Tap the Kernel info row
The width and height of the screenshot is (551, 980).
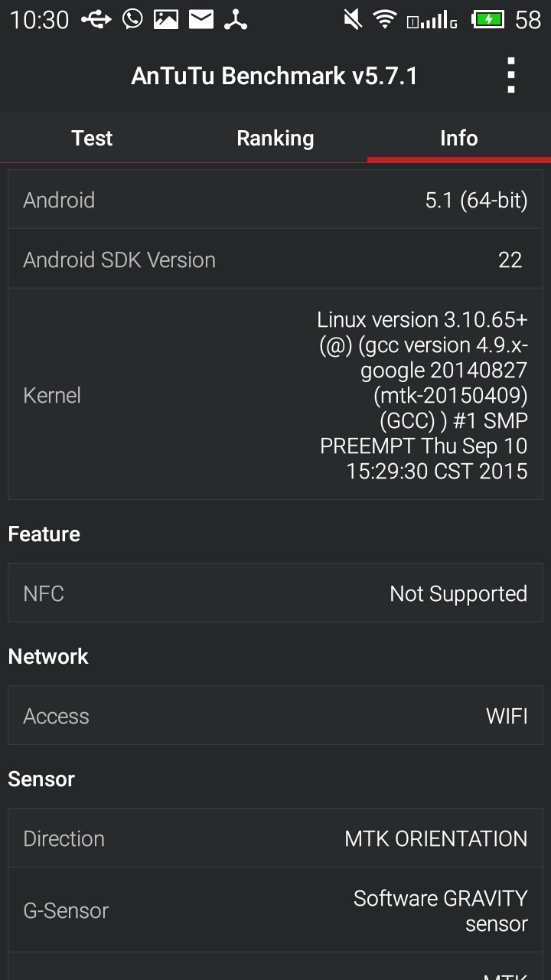click(x=275, y=395)
